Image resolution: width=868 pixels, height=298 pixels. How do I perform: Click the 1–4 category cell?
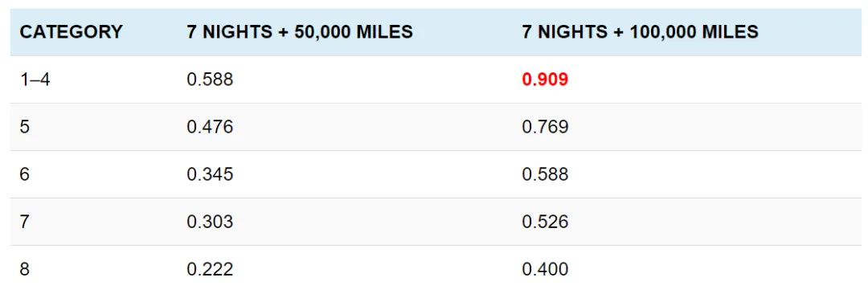click(35, 80)
